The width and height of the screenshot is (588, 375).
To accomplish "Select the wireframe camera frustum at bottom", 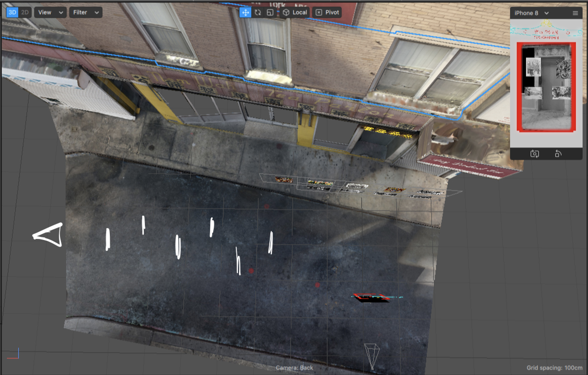I will tap(372, 355).
